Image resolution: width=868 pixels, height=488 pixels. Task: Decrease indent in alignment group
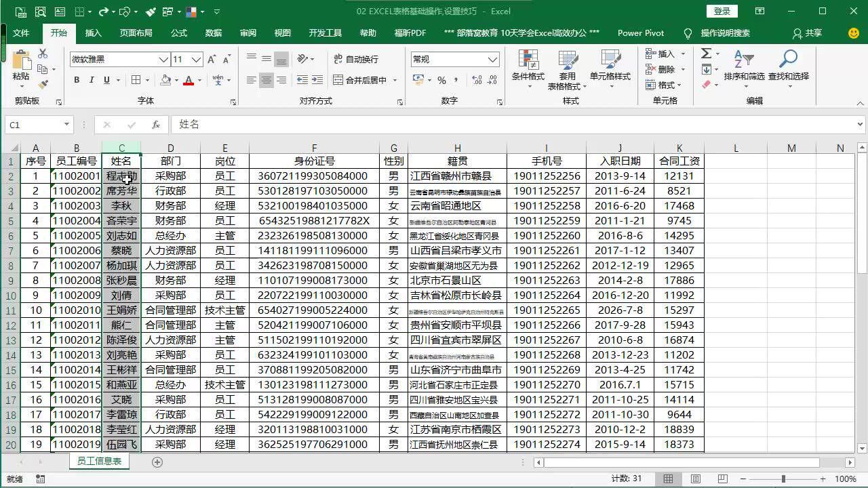301,80
